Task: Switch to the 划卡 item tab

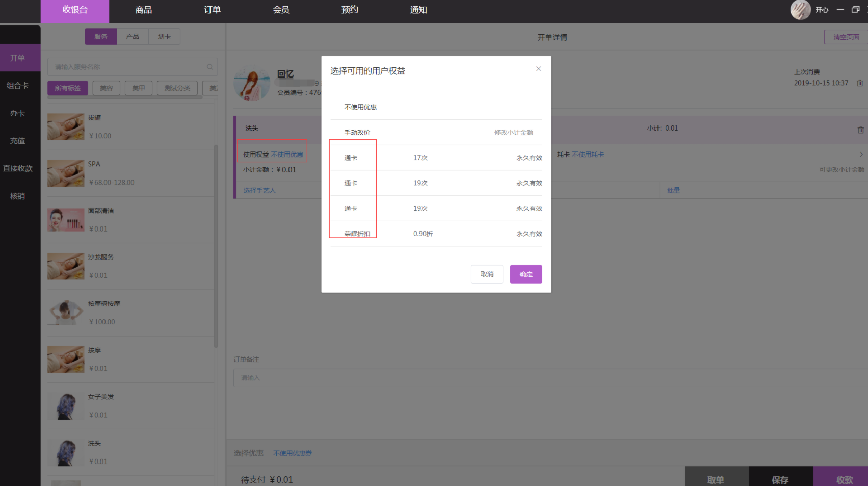Action: tap(164, 37)
